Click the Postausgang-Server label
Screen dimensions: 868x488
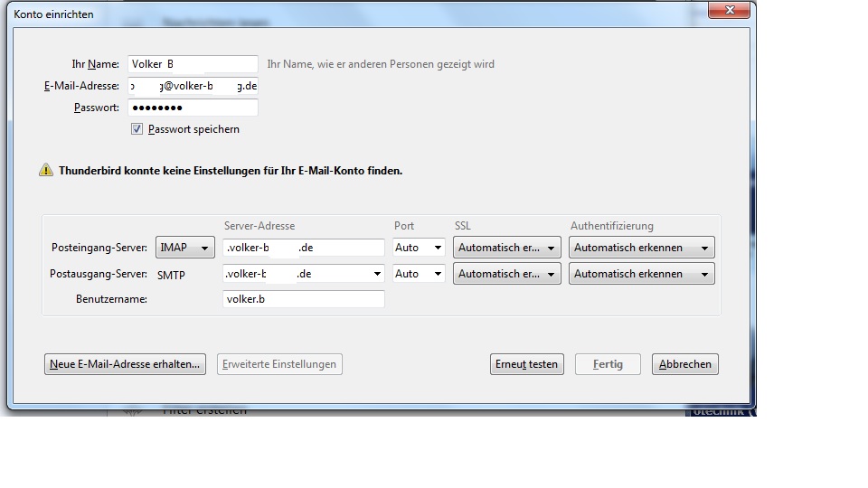(x=99, y=274)
